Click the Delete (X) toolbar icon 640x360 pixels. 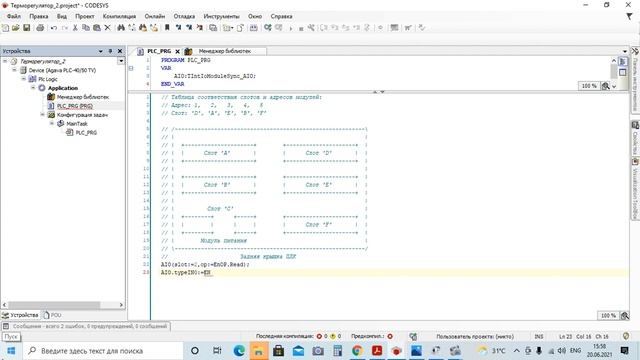[107, 28]
